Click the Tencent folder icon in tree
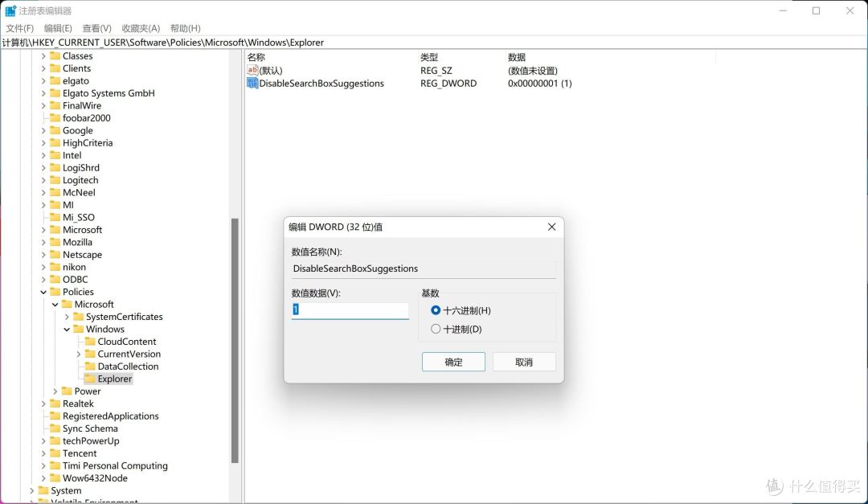 click(x=55, y=453)
